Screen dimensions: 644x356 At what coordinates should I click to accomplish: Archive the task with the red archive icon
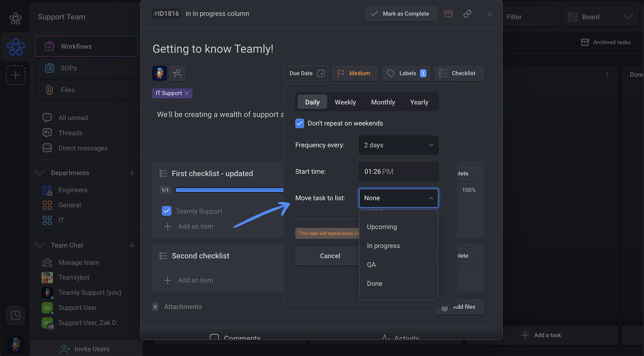click(x=448, y=14)
